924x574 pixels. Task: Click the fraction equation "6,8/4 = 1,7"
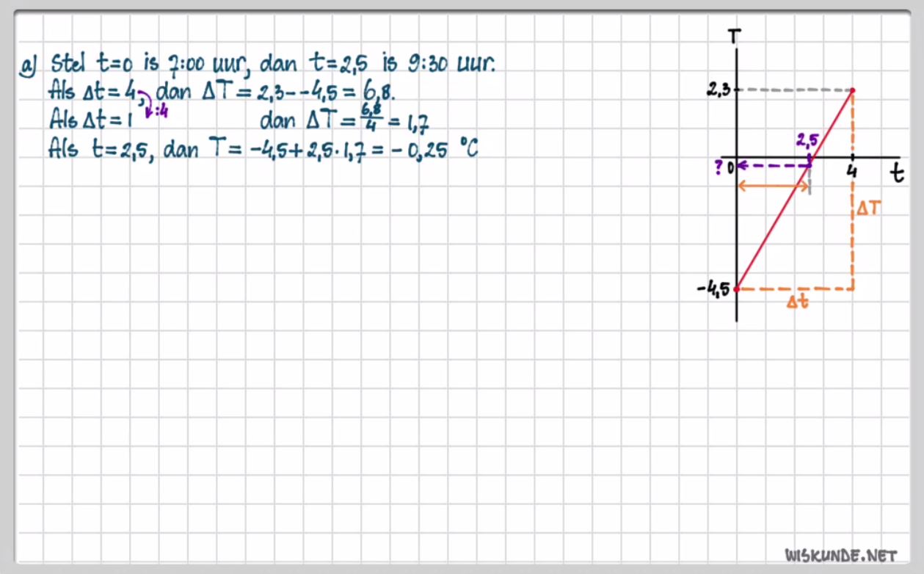394,117
